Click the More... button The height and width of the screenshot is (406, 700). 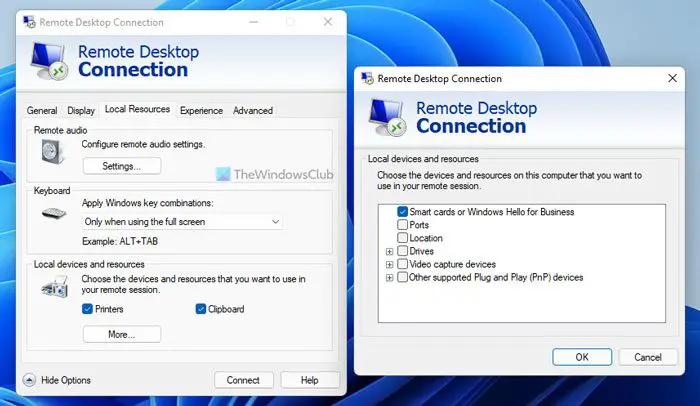(x=122, y=334)
